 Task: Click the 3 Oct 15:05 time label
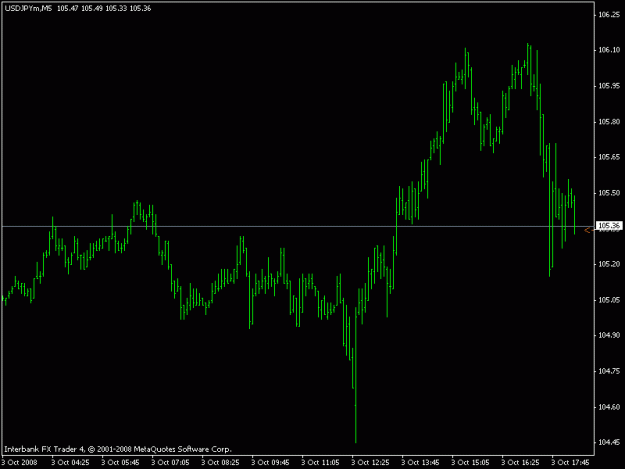click(x=470, y=463)
